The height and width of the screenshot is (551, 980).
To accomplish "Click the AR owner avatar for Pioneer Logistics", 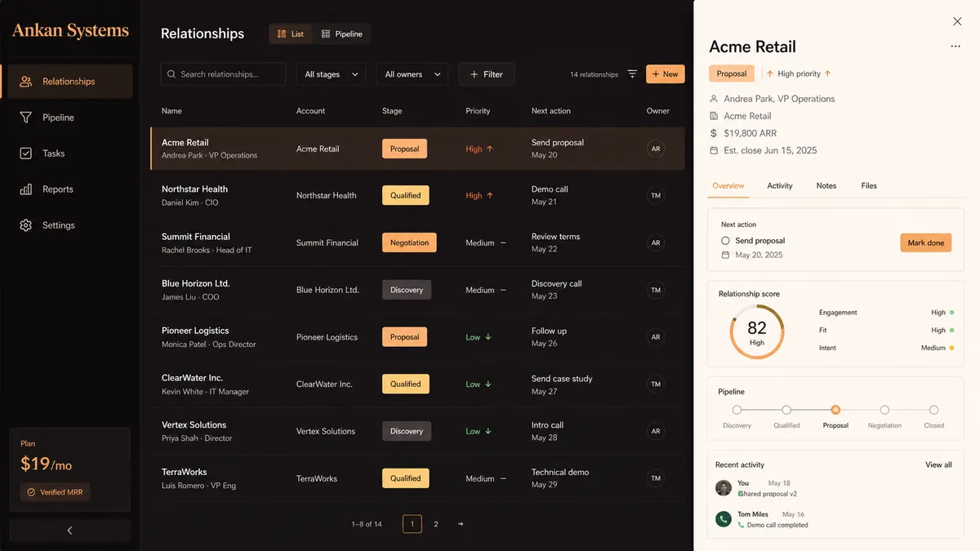I will [x=656, y=337].
